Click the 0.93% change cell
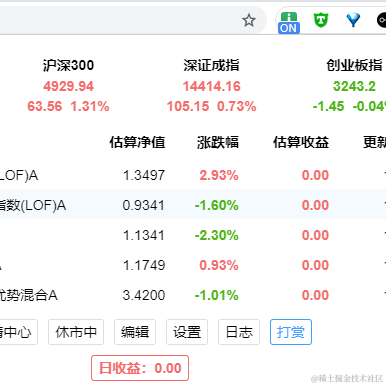This screenshot has height=386, width=386. (x=219, y=265)
